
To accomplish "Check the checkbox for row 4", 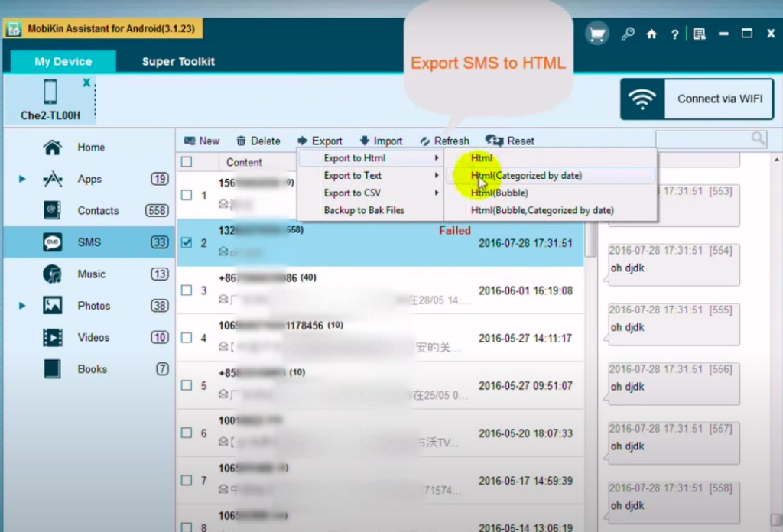I will (x=187, y=338).
